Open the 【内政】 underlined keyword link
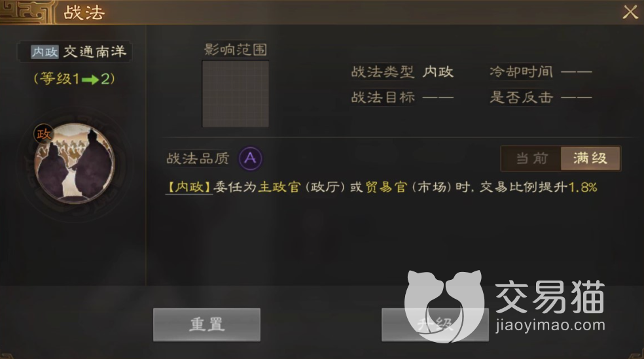This screenshot has height=359, width=644. pyautogui.click(x=189, y=188)
